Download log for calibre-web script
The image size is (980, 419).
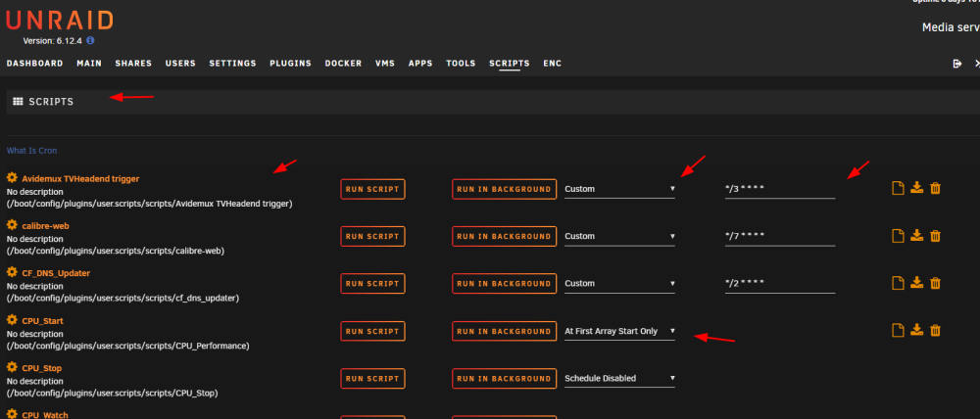[916, 235]
